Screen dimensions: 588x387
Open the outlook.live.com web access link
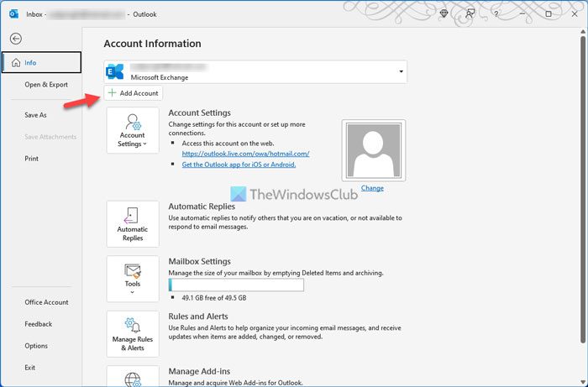(245, 154)
